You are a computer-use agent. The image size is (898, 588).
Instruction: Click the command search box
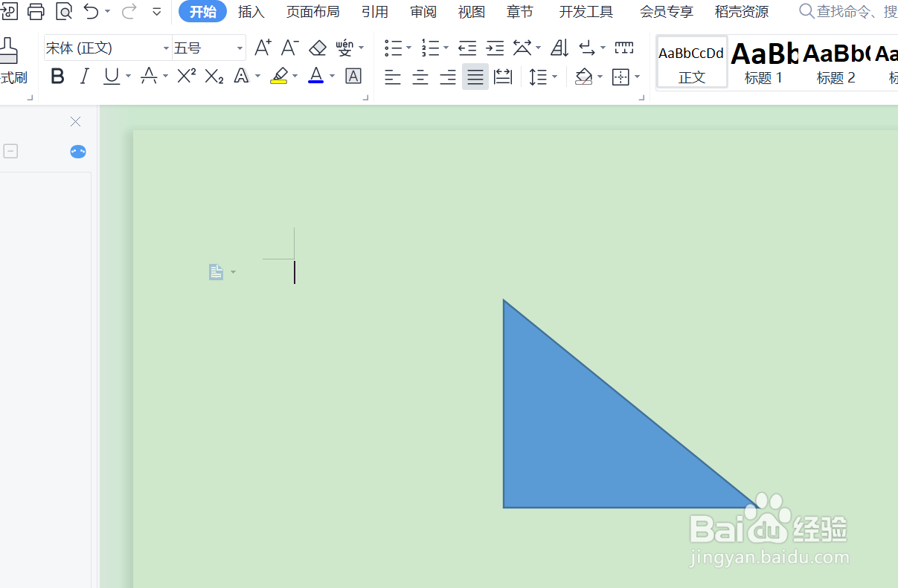click(x=848, y=12)
